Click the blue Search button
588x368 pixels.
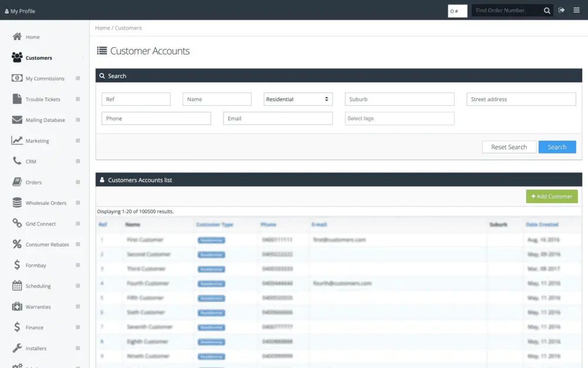click(x=557, y=147)
